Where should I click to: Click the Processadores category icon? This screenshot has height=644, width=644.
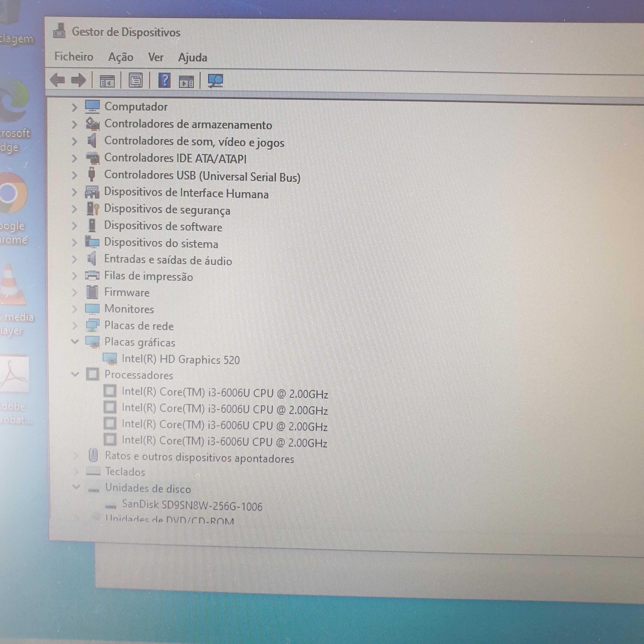tap(93, 374)
